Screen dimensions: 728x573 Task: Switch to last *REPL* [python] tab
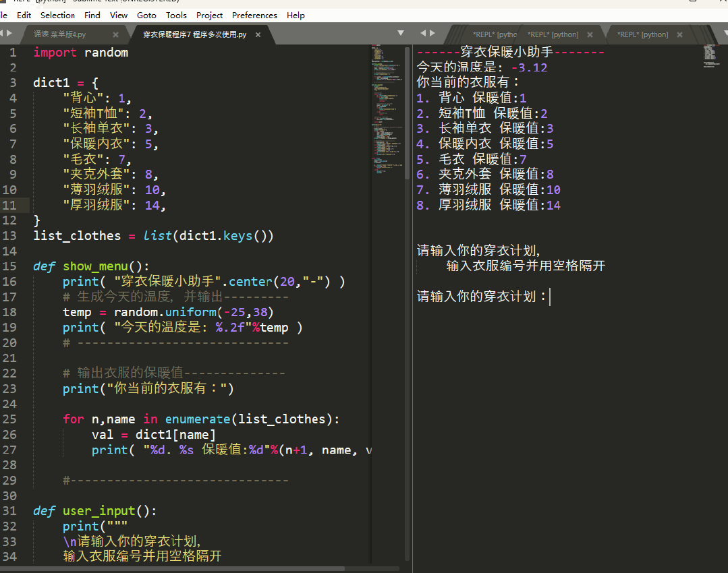642,34
